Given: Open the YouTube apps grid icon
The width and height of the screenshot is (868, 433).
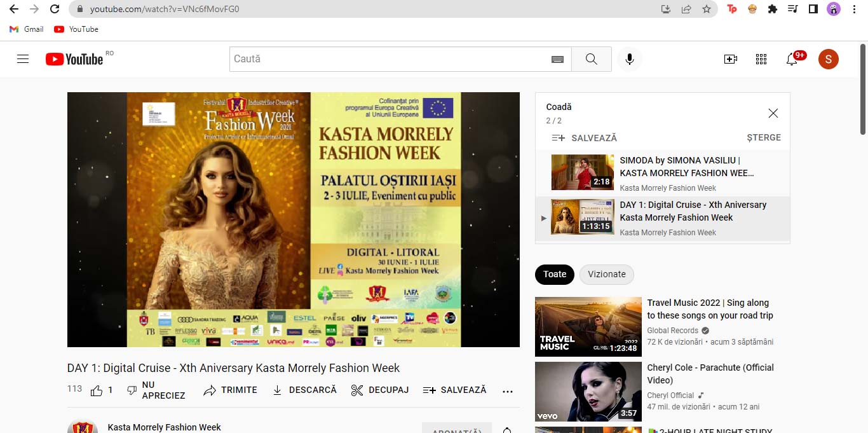Looking at the screenshot, I should (x=761, y=59).
